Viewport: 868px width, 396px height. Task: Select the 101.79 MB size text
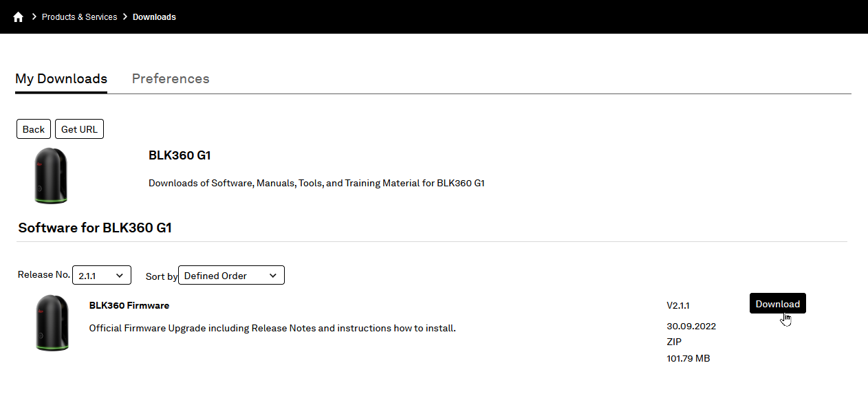pyautogui.click(x=688, y=358)
